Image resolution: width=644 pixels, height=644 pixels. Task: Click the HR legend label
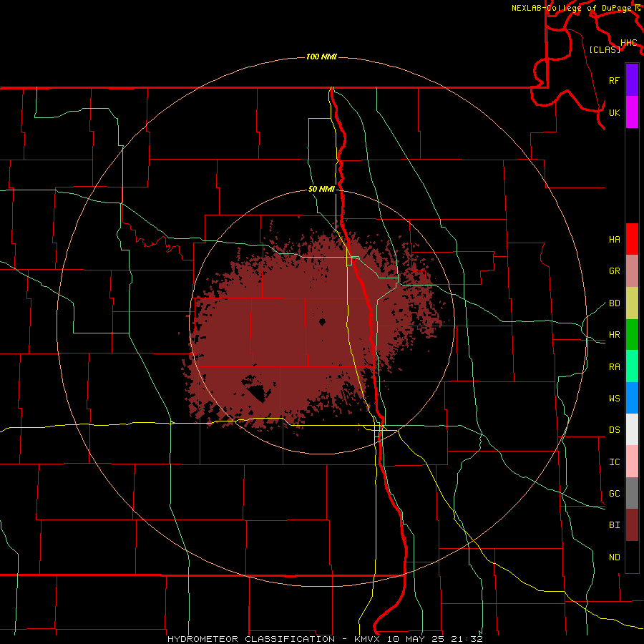point(614,335)
